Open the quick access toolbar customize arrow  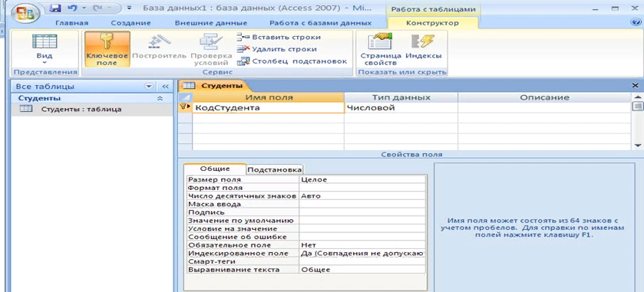click(x=130, y=8)
